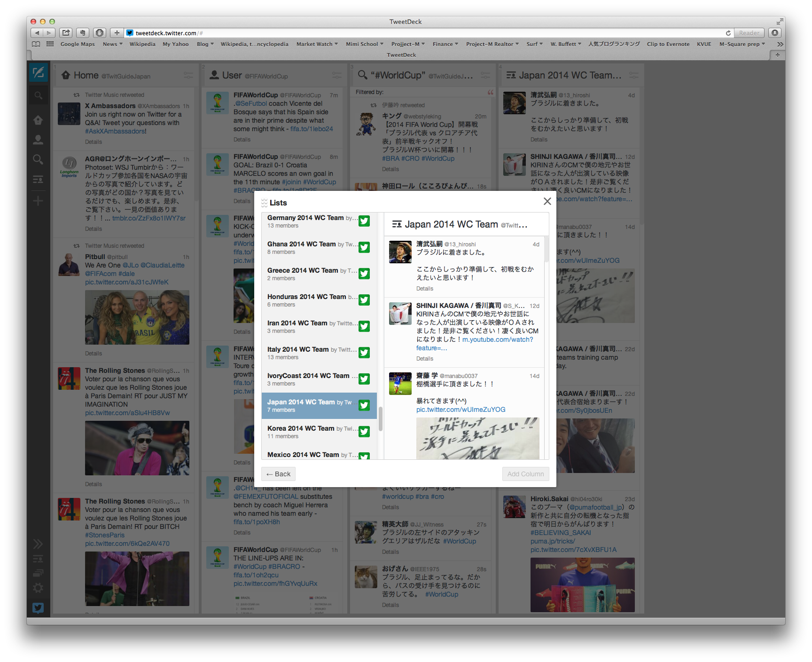Image resolution: width=812 pixels, height=662 pixels.
Task: Click the preview pane scrollbar in dialog
Action: 547,249
